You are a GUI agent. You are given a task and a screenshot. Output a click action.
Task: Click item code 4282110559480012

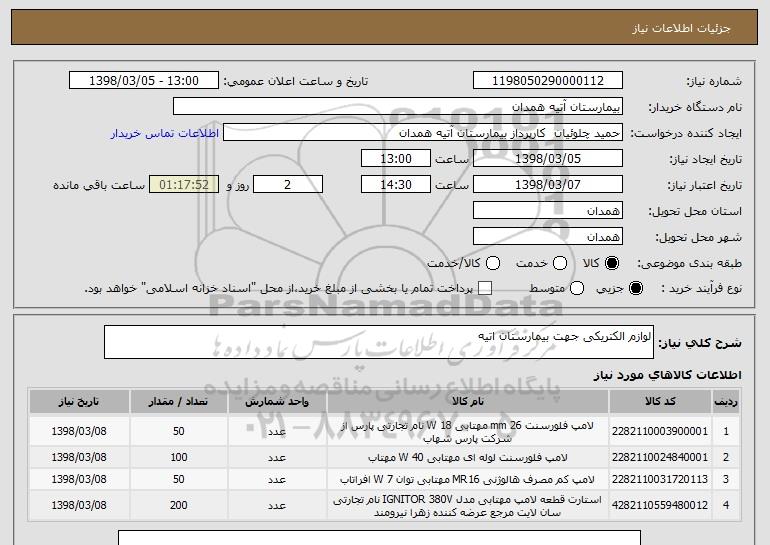coord(660,505)
